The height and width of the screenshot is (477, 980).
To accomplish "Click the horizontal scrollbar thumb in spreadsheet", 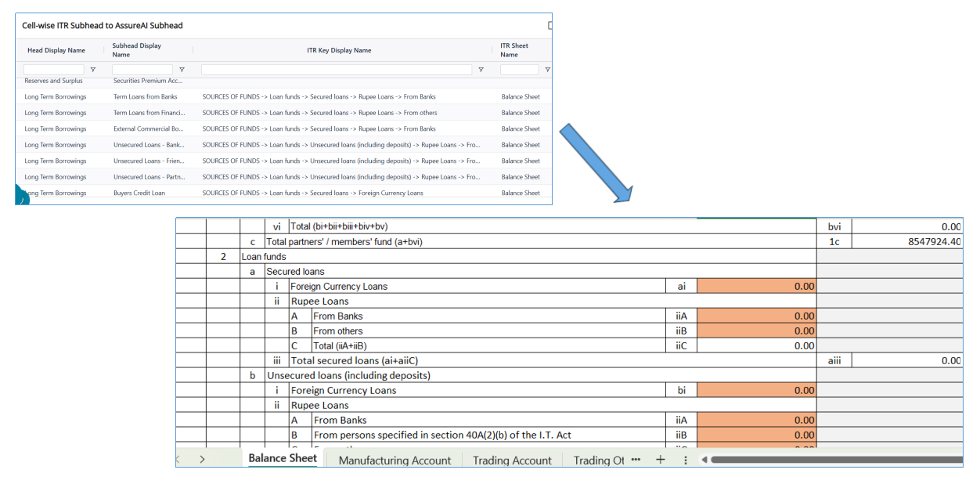I will (838, 460).
